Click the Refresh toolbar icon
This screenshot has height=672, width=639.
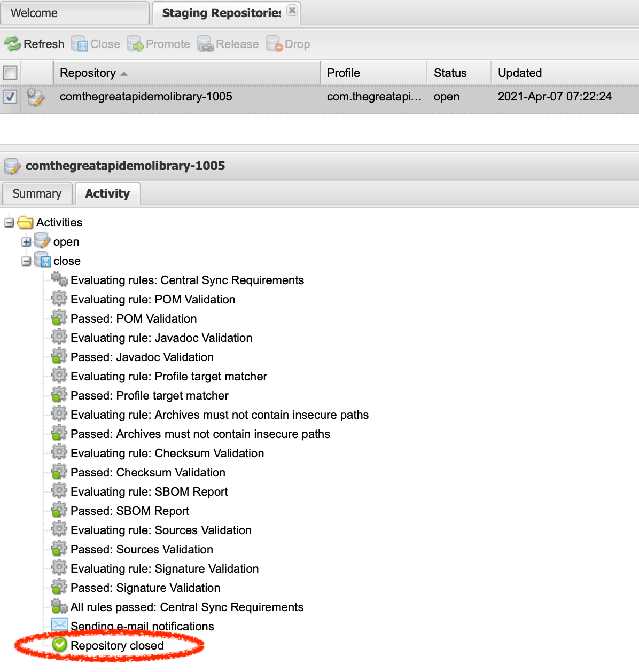tap(12, 44)
